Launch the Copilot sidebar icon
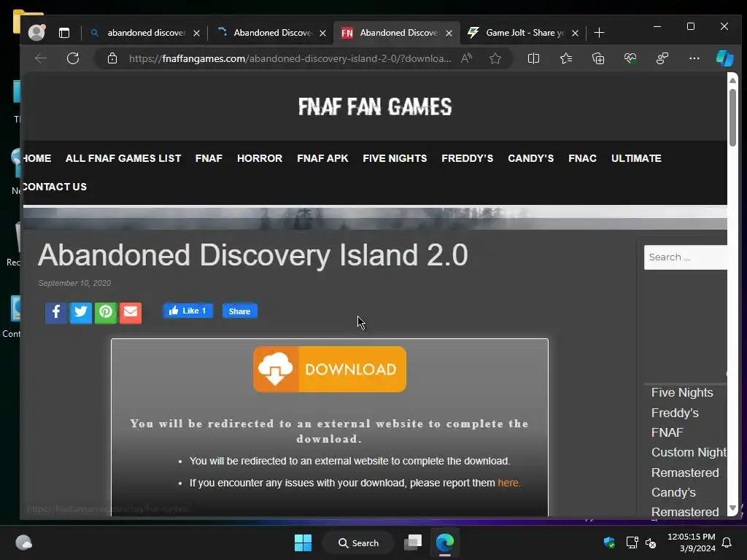The width and height of the screenshot is (747, 560). [x=725, y=58]
